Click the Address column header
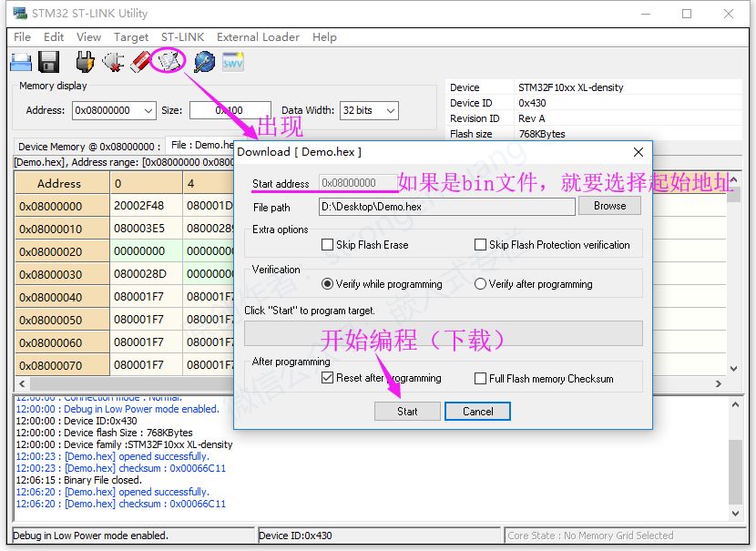The image size is (756, 551). coord(62,184)
